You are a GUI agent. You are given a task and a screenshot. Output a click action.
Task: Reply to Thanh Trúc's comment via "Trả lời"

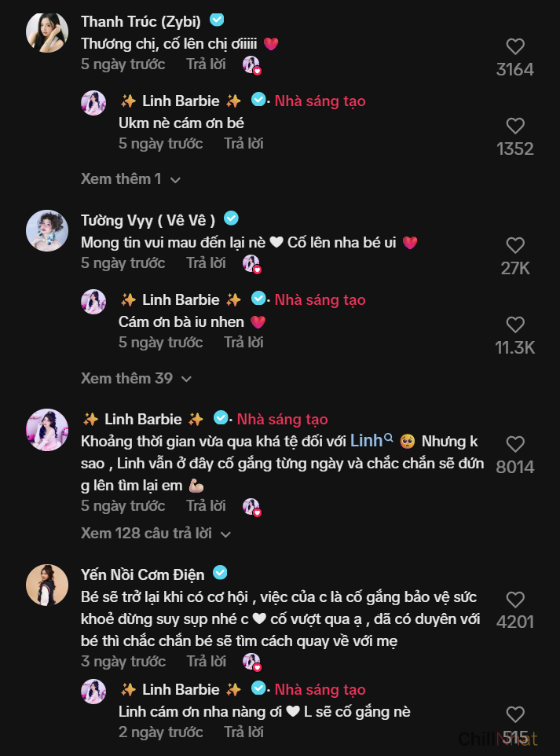206,64
